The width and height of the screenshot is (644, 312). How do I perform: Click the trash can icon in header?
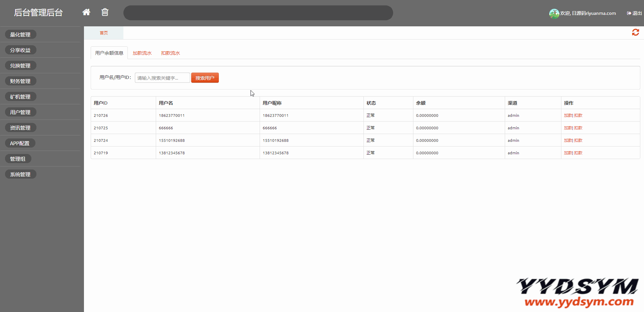click(x=105, y=12)
